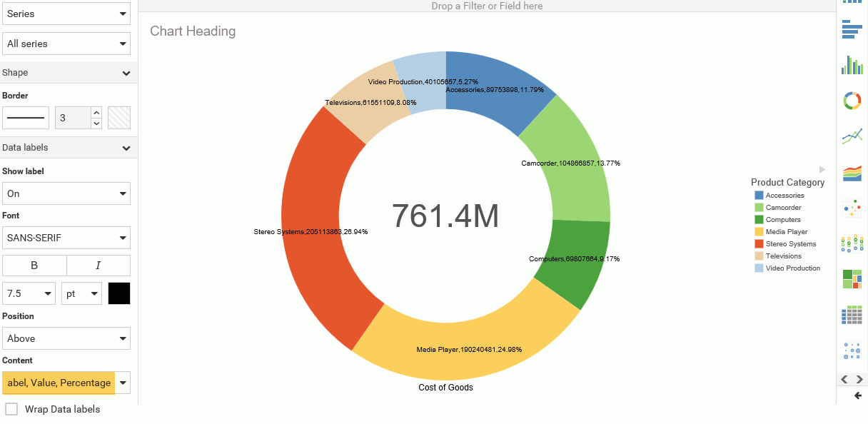Select the crosstab table chart icon
Image resolution: width=868 pixels, height=424 pixels.
pos(852,315)
